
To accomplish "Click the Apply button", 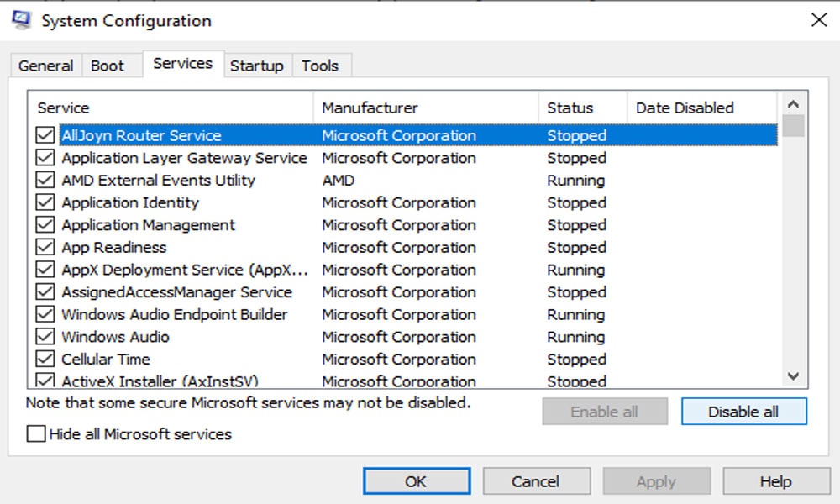I will (657, 481).
